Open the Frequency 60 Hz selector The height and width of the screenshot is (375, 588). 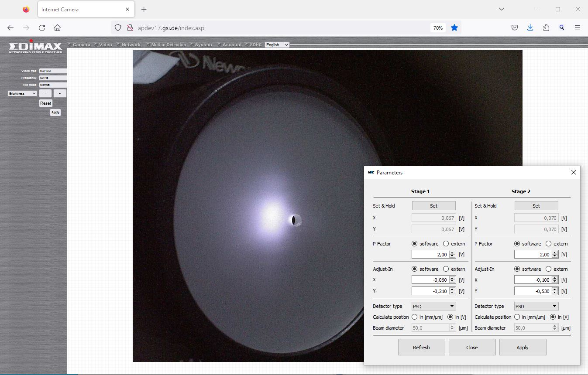click(53, 78)
